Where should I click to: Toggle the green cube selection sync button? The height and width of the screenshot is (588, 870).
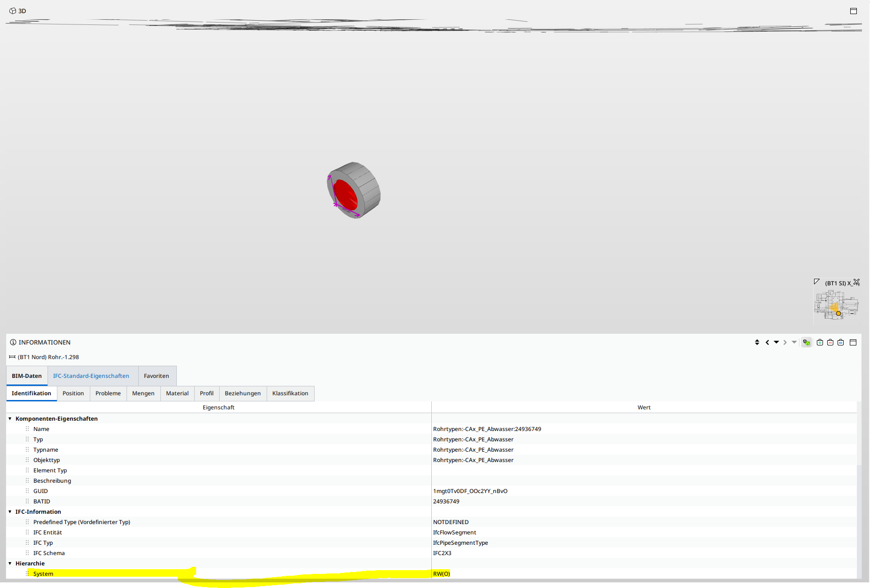click(x=807, y=342)
